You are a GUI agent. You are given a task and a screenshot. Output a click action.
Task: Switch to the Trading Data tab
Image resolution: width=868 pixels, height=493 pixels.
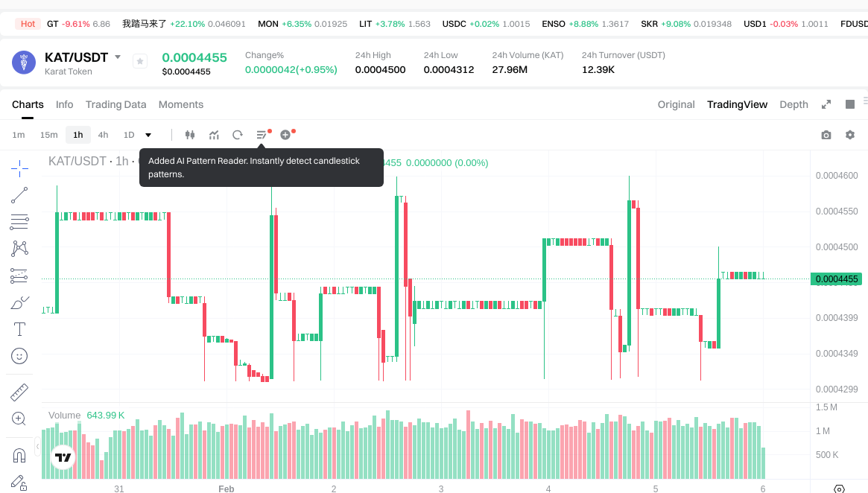[x=115, y=104]
